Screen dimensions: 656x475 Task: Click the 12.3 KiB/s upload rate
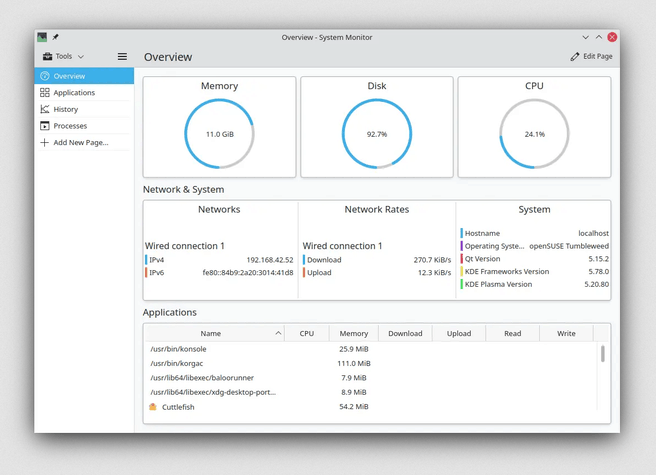point(434,272)
